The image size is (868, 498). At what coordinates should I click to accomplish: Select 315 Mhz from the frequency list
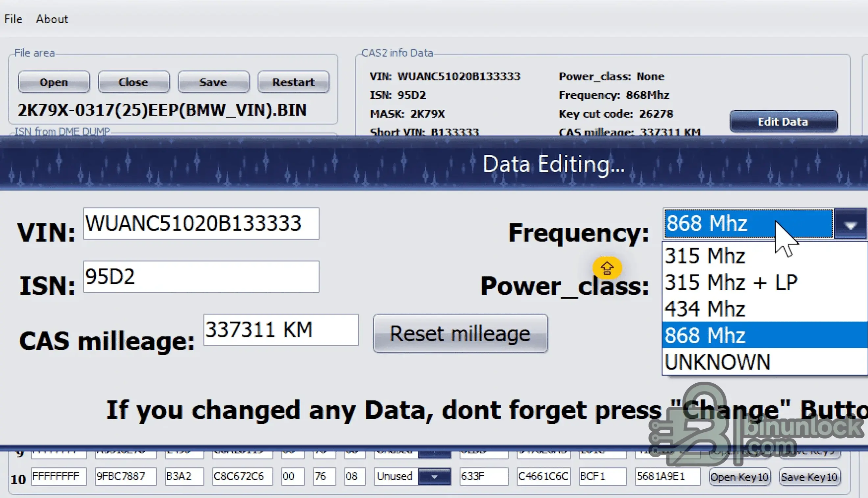(765, 256)
